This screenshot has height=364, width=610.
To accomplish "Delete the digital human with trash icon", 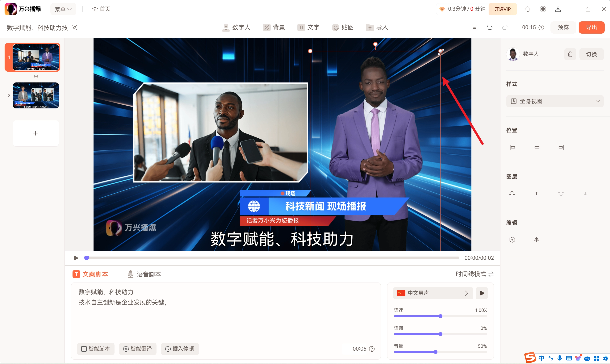I will click(570, 54).
